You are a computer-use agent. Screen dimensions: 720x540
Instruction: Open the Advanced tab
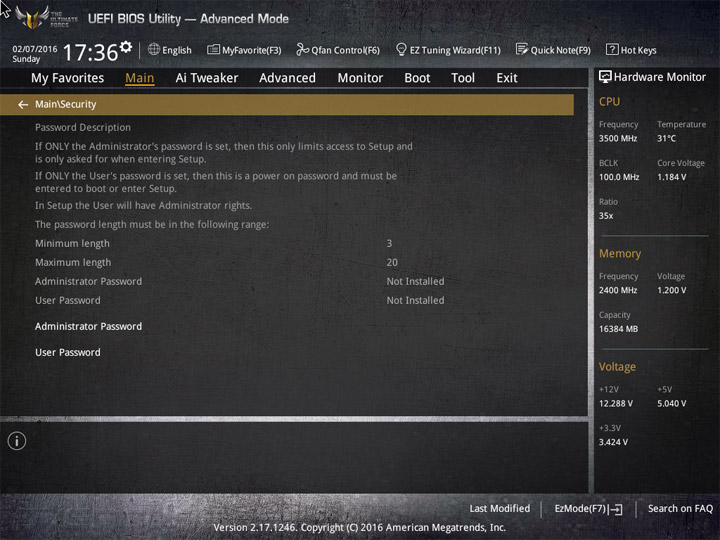coord(287,78)
